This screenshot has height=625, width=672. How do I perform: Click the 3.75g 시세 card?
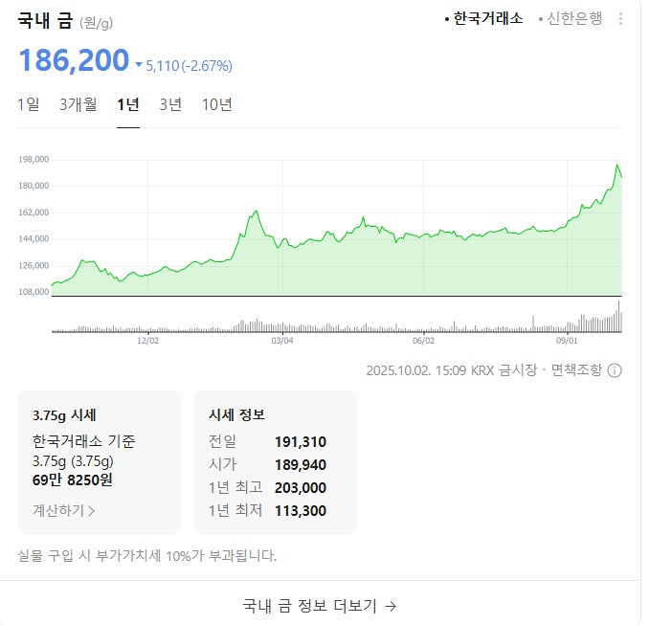click(x=100, y=462)
